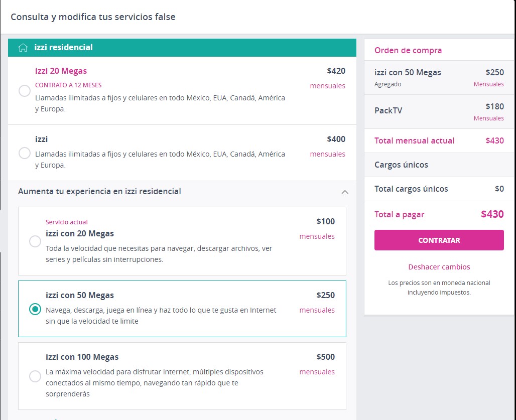The image size is (516, 420).
Task: Choose the izzi con 20 Megas radio option
Action: pos(35,241)
